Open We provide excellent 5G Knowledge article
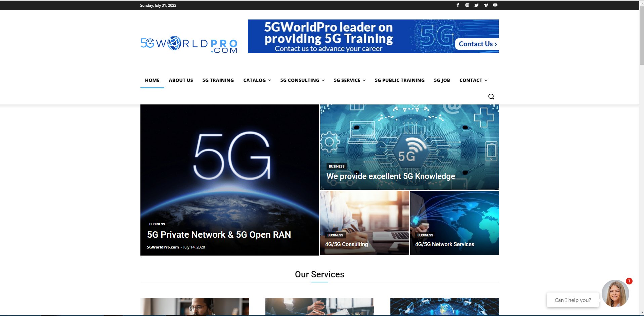The height and width of the screenshot is (316, 644). (391, 176)
